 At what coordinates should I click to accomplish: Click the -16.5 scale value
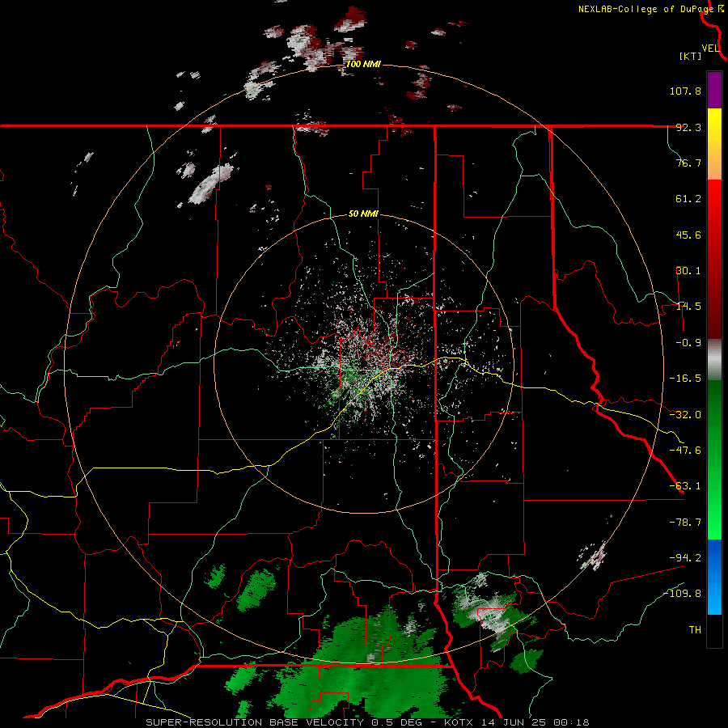(x=685, y=379)
